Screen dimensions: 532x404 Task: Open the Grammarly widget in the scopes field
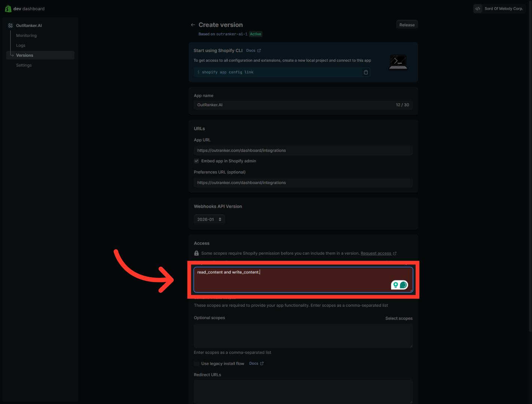pos(400,285)
